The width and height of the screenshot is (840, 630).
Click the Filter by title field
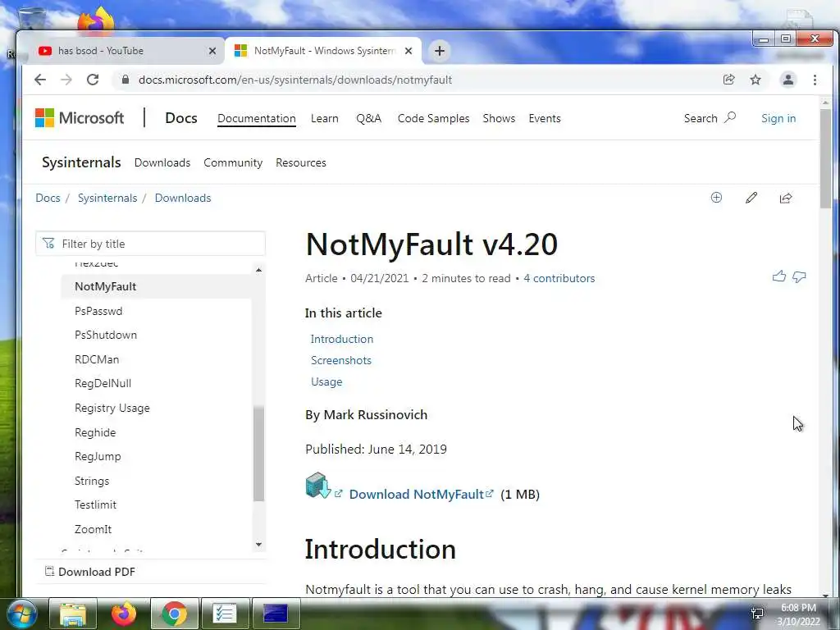pyautogui.click(x=151, y=244)
